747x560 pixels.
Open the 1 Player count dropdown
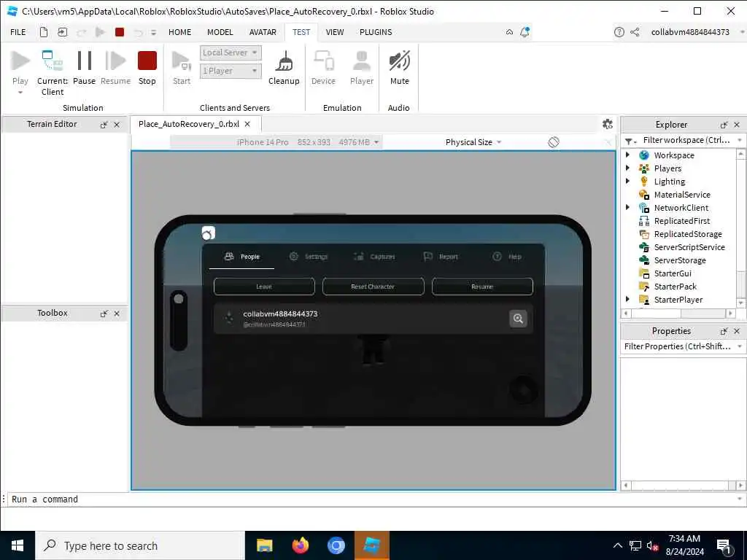tap(231, 71)
